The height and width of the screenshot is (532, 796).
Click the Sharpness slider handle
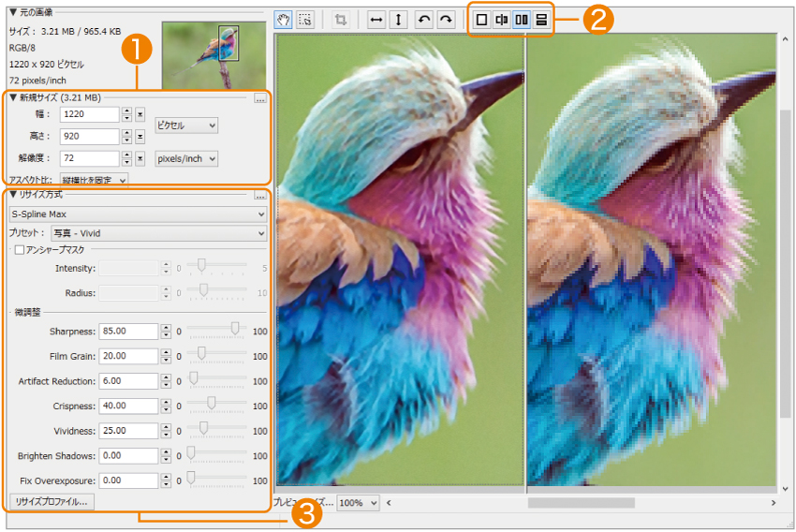tap(235, 330)
